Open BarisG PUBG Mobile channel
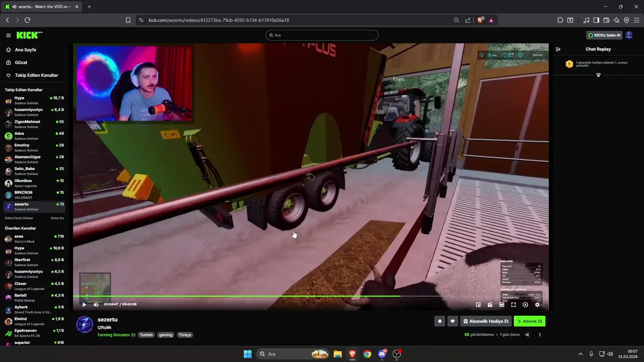Image resolution: width=644 pixels, height=362 pixels. tap(34, 298)
